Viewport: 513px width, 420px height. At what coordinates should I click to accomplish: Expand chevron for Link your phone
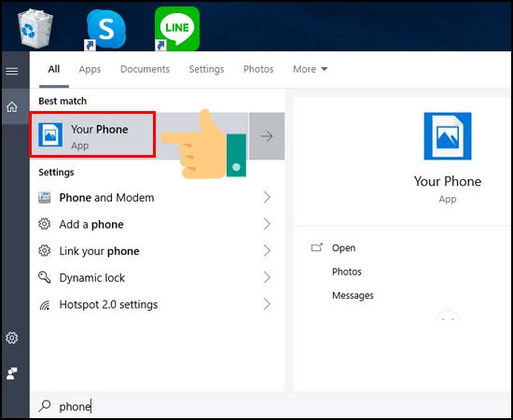tap(267, 251)
